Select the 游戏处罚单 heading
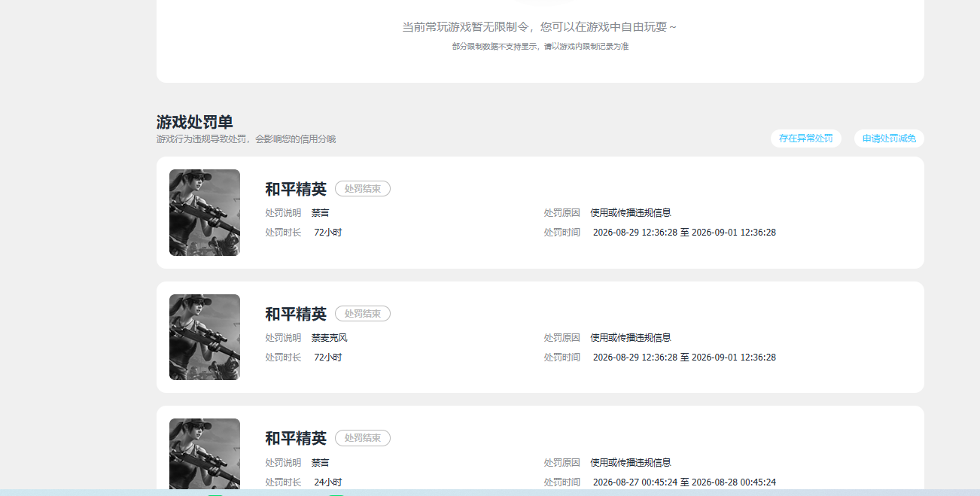Image resolution: width=980 pixels, height=496 pixels. point(195,122)
